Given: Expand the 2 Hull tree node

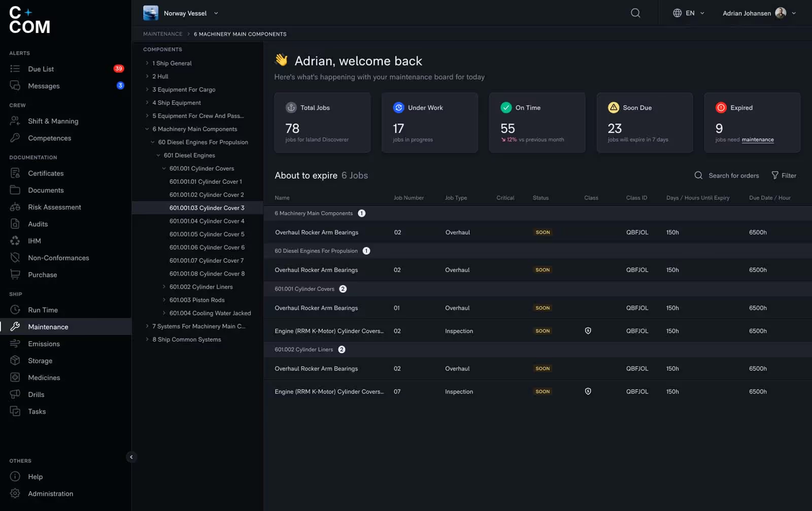Looking at the screenshot, I should [x=147, y=76].
